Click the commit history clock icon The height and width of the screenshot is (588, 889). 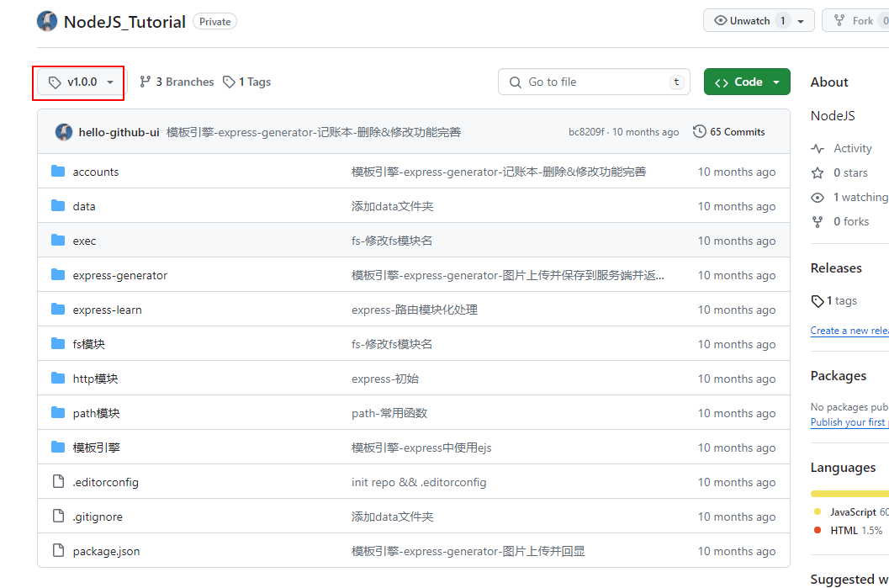coord(700,131)
